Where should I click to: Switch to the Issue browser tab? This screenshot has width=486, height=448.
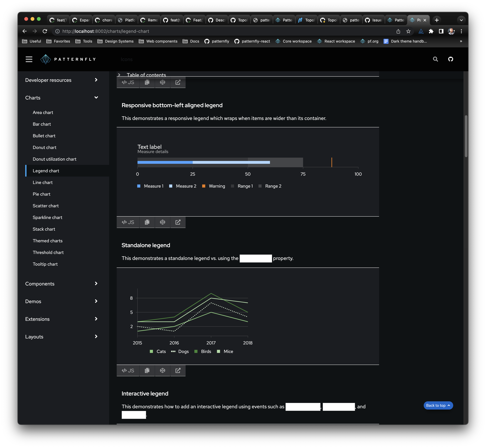click(374, 20)
